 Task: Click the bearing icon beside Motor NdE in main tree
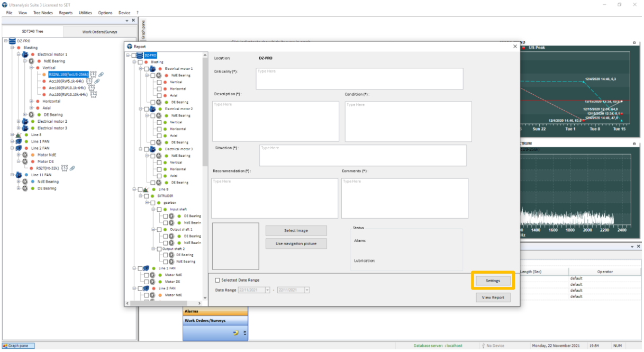click(25, 155)
